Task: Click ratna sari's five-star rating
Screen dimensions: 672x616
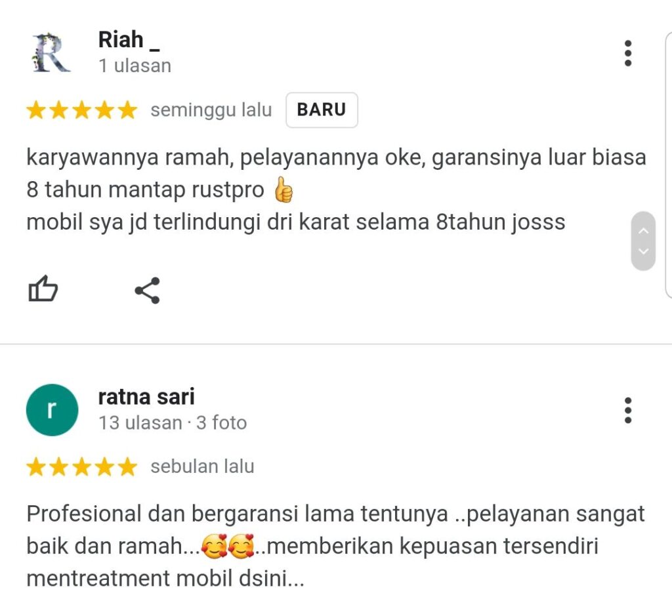Action: 82,467
